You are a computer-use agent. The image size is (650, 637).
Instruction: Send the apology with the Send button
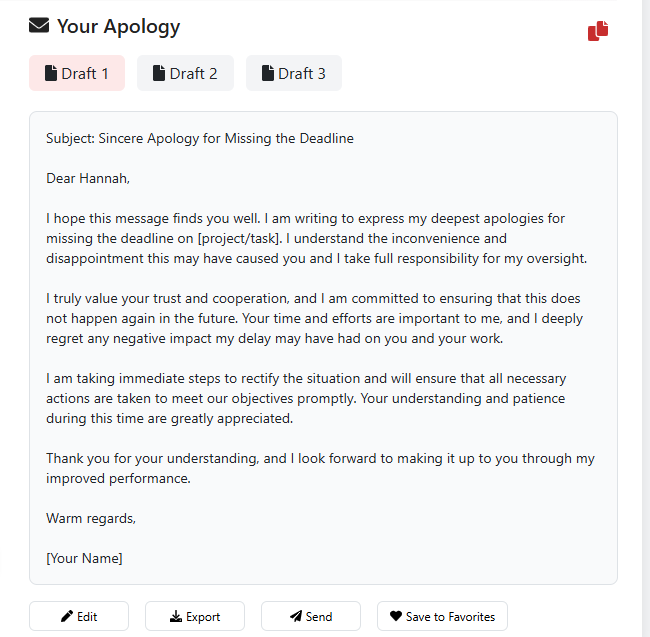(x=311, y=616)
